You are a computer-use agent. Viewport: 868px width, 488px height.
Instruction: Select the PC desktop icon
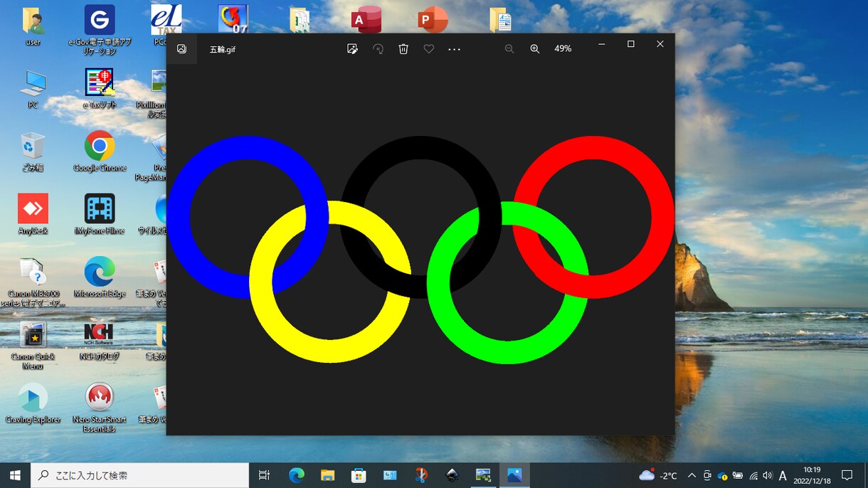coord(33,89)
